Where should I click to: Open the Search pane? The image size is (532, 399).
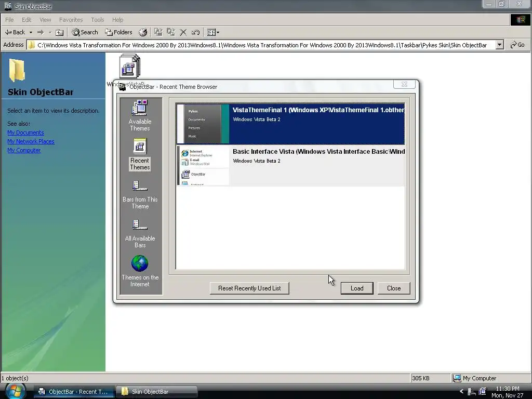pyautogui.click(x=85, y=32)
